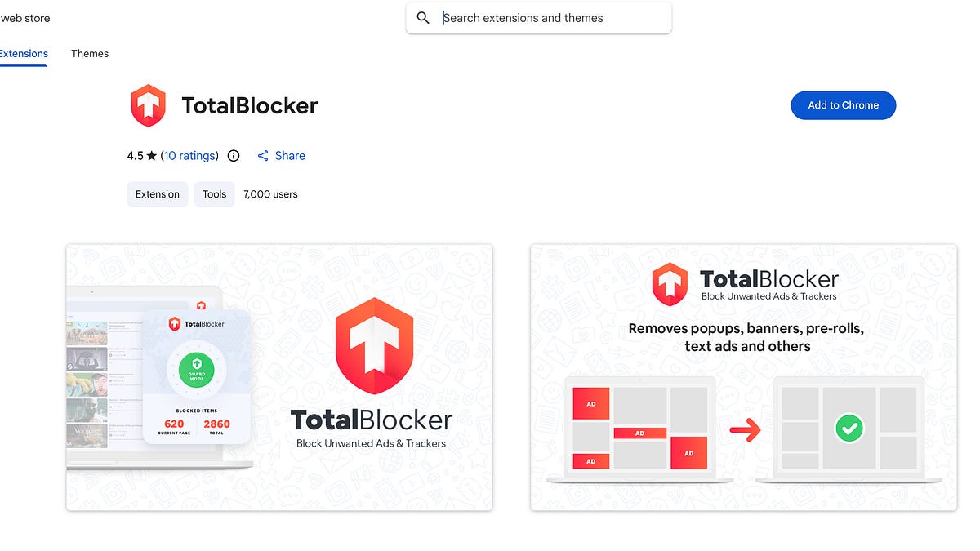Image resolution: width=980 pixels, height=551 pixels.
Task: Click the green checkmark in the second screenshot
Action: [849, 428]
